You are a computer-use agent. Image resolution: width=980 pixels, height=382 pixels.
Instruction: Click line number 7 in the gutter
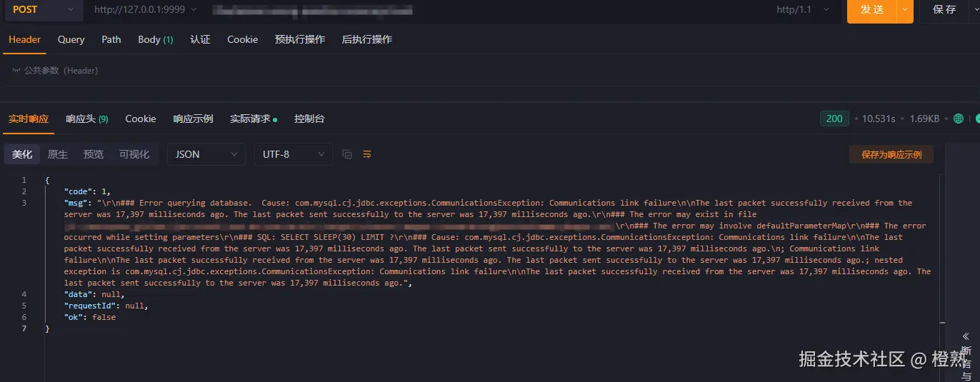click(x=24, y=328)
